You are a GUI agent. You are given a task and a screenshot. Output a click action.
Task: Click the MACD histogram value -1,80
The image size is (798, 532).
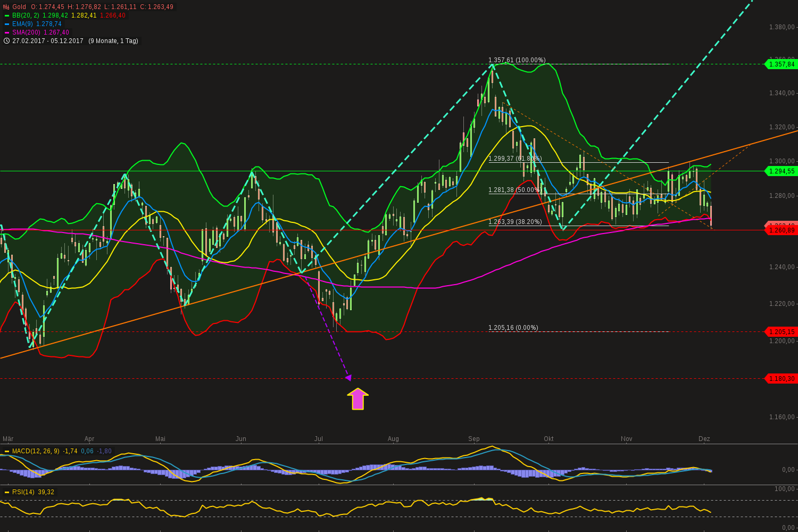tap(104, 451)
